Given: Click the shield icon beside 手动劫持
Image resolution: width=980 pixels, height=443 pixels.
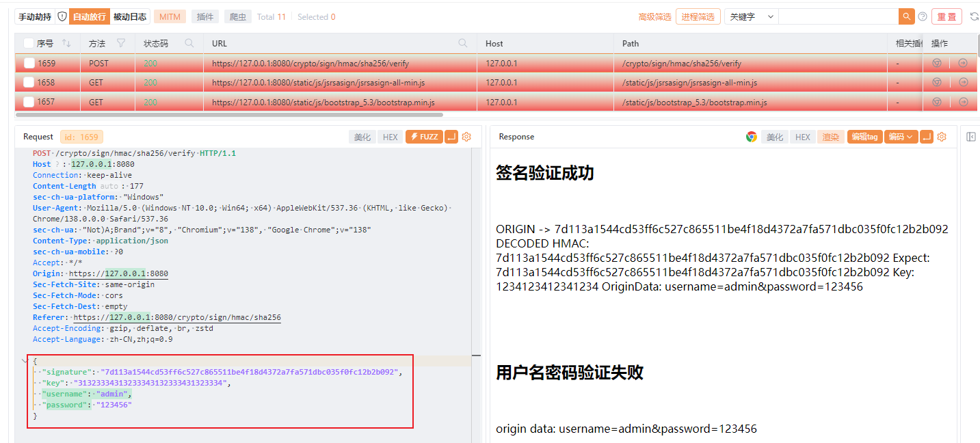Looking at the screenshot, I should (62, 16).
